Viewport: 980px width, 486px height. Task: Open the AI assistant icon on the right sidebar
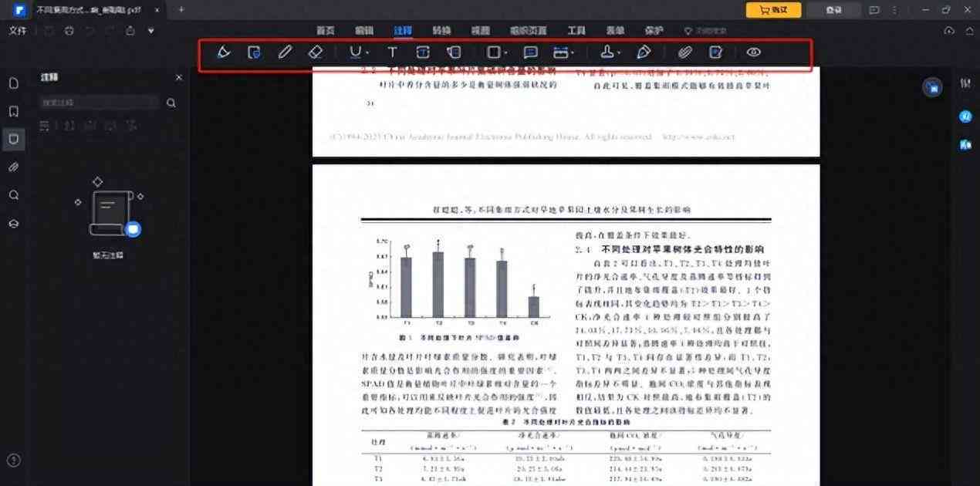pos(965,116)
